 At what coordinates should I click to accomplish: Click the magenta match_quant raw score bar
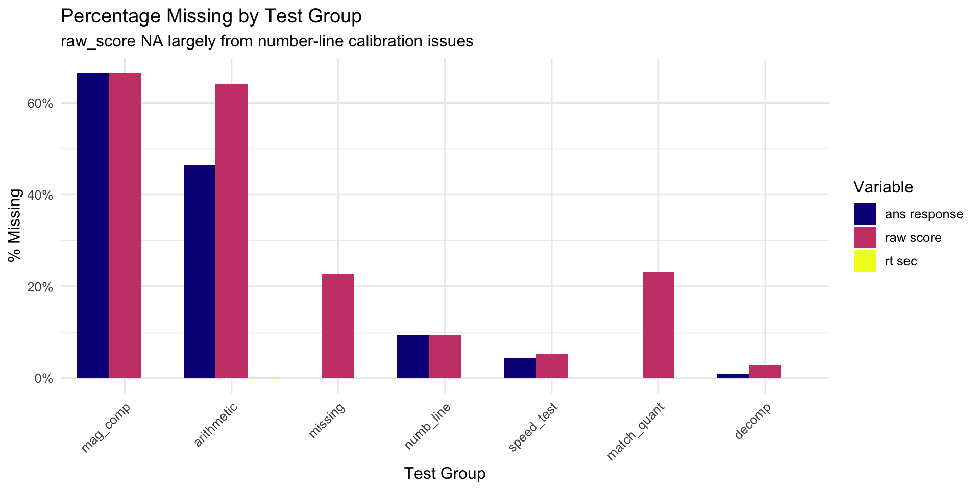[658, 325]
